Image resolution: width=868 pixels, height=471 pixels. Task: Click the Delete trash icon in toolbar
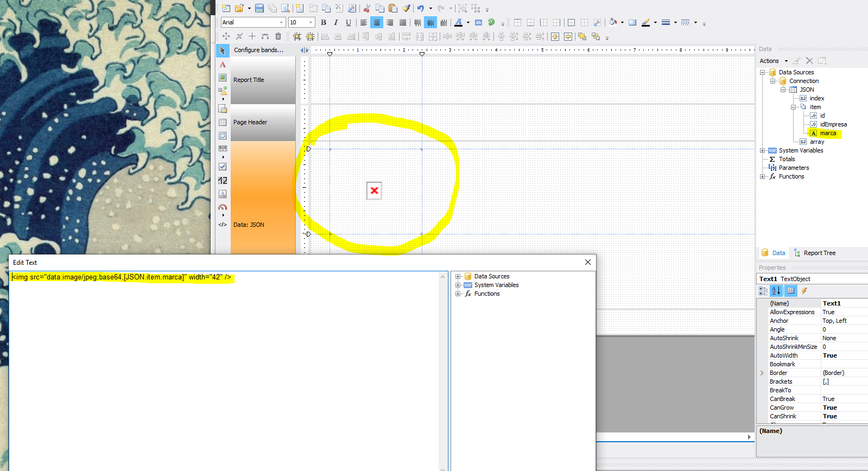click(x=278, y=36)
